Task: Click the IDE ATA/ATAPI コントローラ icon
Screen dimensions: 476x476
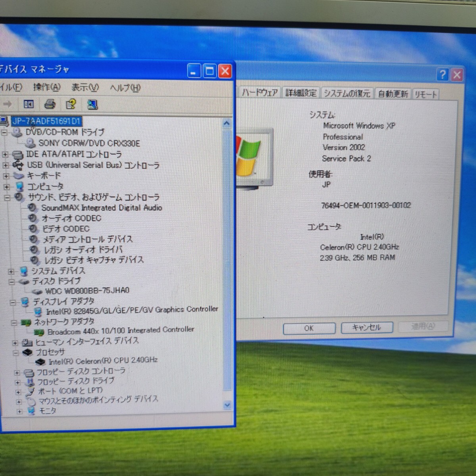Action: 17,154
